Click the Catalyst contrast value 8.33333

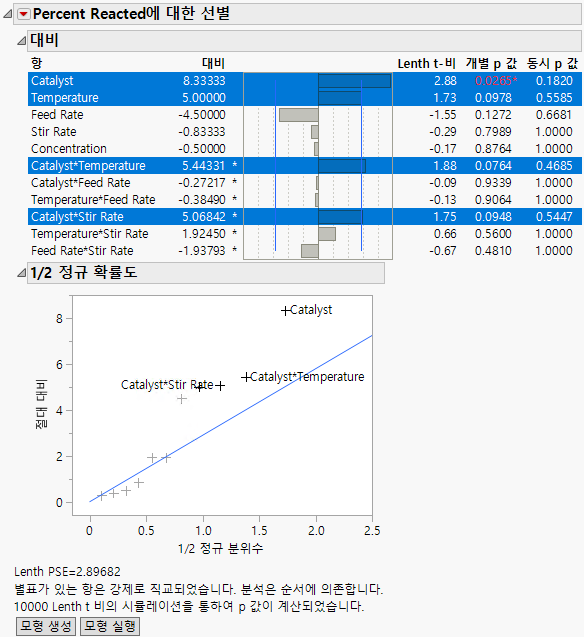tap(204, 80)
